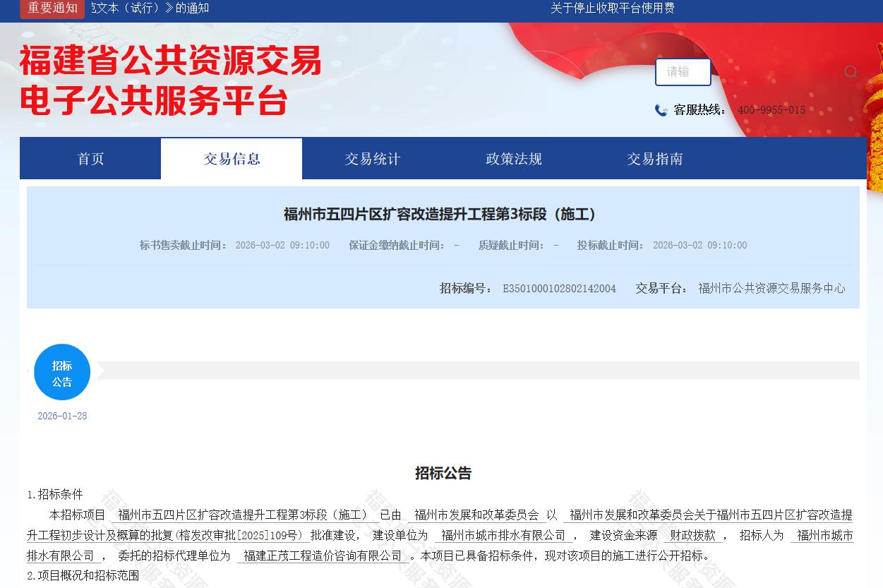
Task: Click the red 重要通知 badge
Action: coord(53,8)
